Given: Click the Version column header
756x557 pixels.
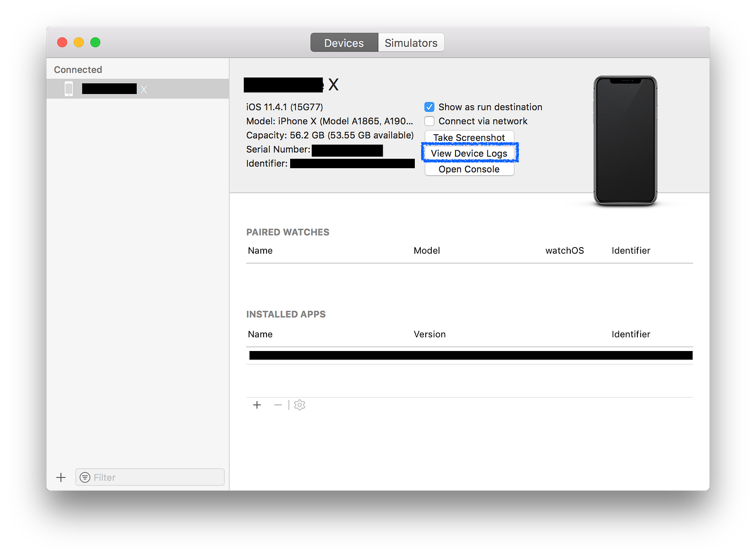Looking at the screenshot, I should pos(430,334).
